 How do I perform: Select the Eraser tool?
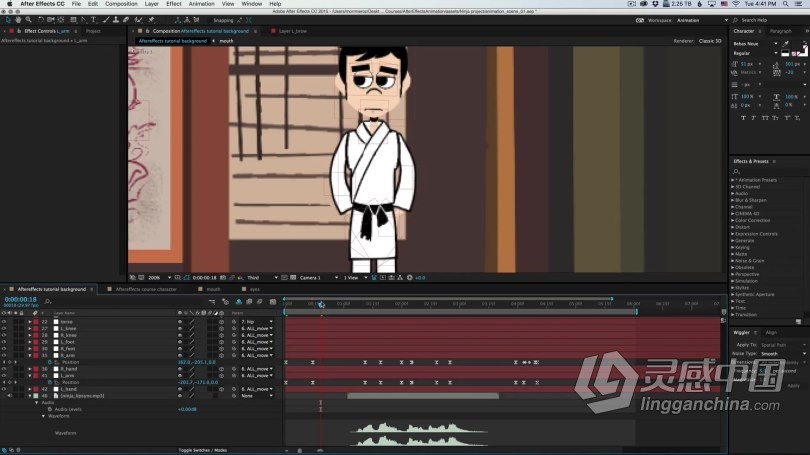pyautogui.click(x=126, y=20)
